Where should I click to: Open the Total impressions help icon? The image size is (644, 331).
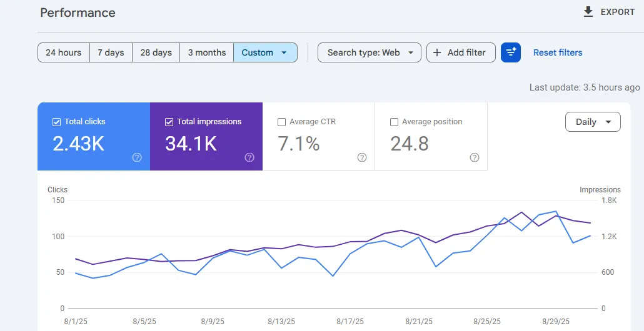(249, 157)
